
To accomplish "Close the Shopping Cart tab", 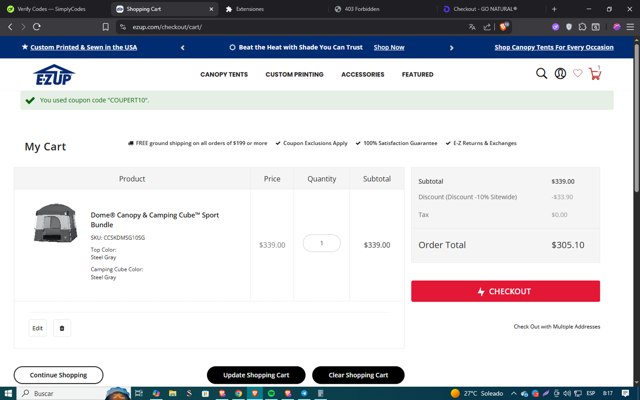I will pyautogui.click(x=211, y=9).
